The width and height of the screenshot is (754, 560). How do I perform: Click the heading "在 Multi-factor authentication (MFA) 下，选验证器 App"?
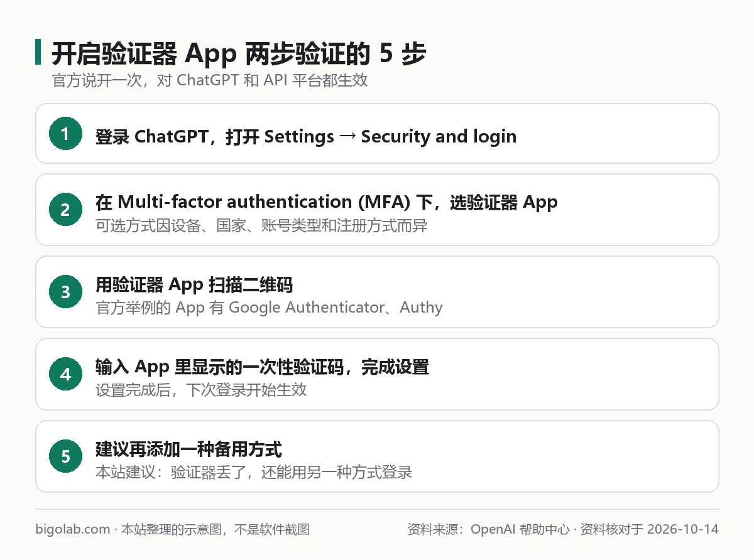327,202
